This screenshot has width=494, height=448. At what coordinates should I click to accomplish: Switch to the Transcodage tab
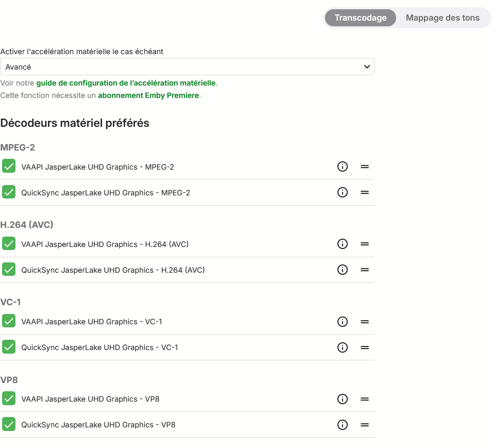point(360,18)
